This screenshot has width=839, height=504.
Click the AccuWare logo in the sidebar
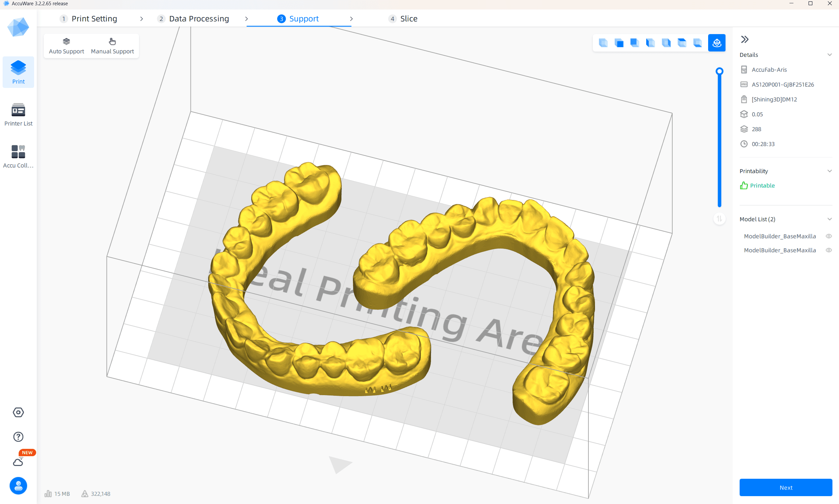pos(18,27)
